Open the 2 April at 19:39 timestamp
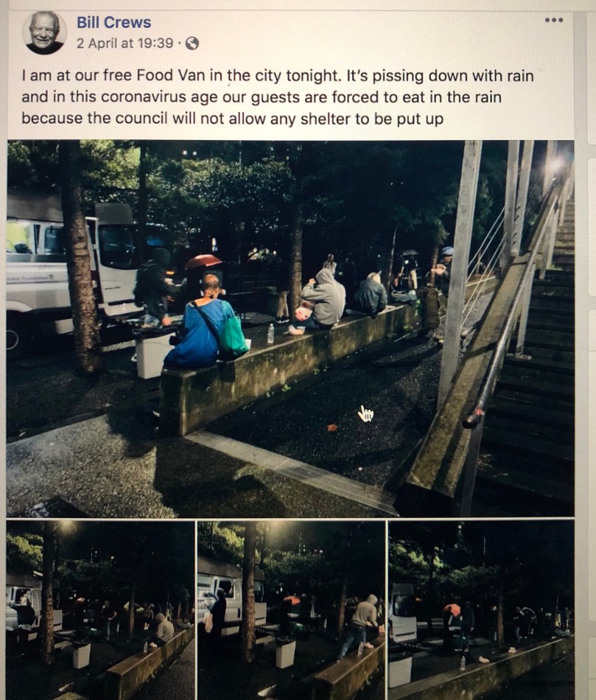Viewport: 596px width, 700px height. point(125,43)
